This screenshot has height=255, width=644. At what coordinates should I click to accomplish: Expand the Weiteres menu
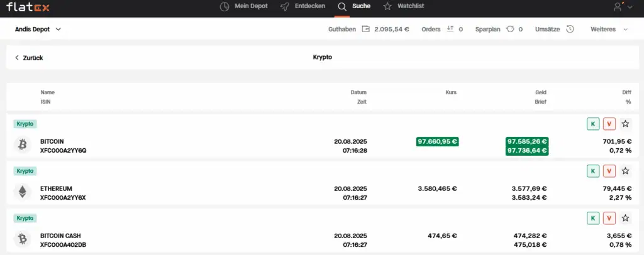[x=609, y=29]
